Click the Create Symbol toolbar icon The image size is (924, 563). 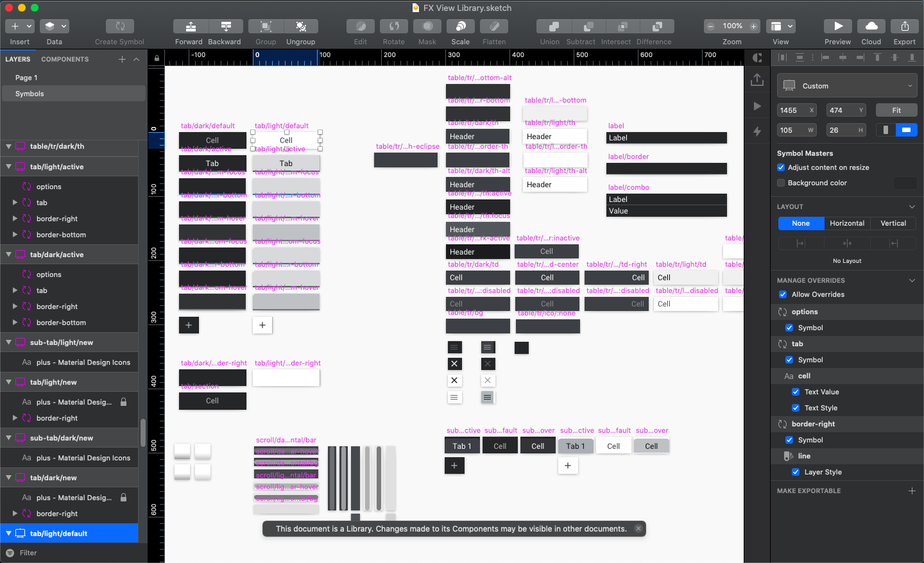click(120, 26)
